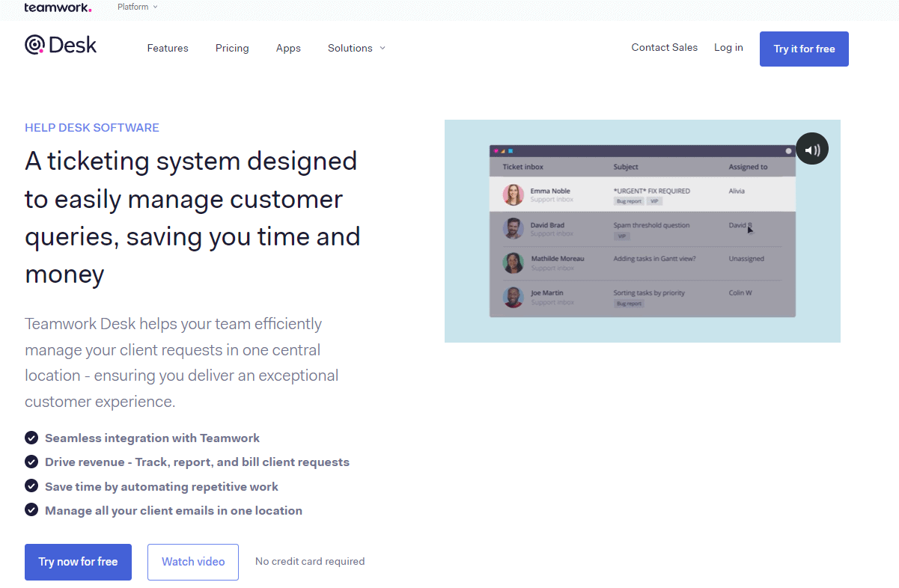Toggle the checkmark for 'Manage all your client emails'
The image size is (899, 588).
31,509
